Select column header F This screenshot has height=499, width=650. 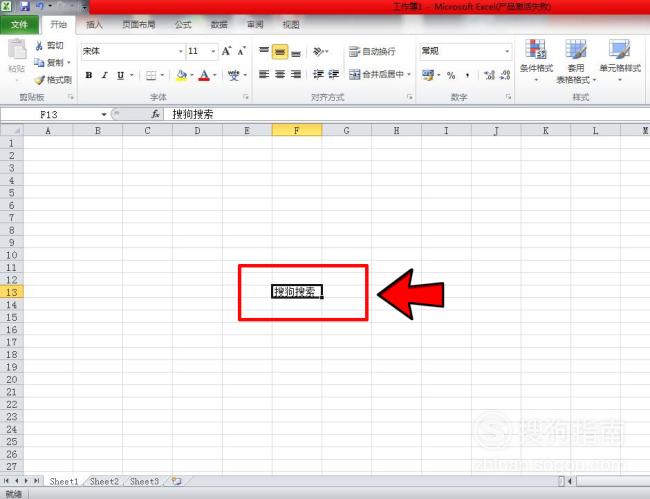tap(297, 131)
